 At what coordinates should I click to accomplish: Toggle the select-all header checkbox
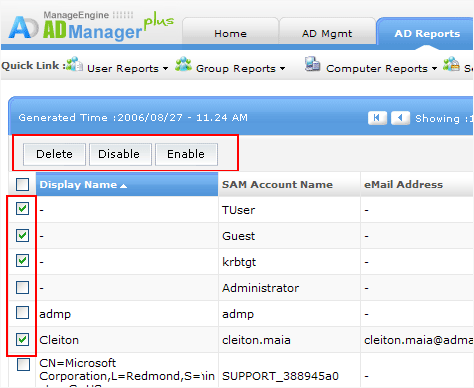coord(22,184)
